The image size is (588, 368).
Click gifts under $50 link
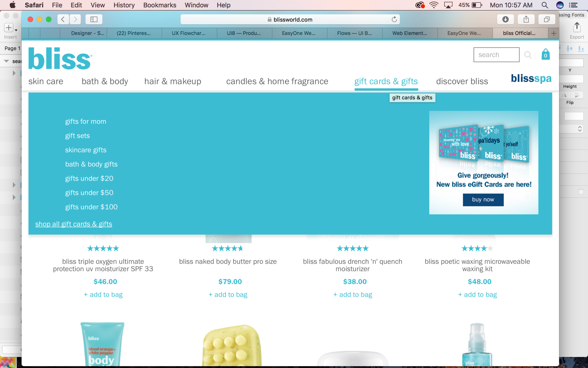click(89, 193)
